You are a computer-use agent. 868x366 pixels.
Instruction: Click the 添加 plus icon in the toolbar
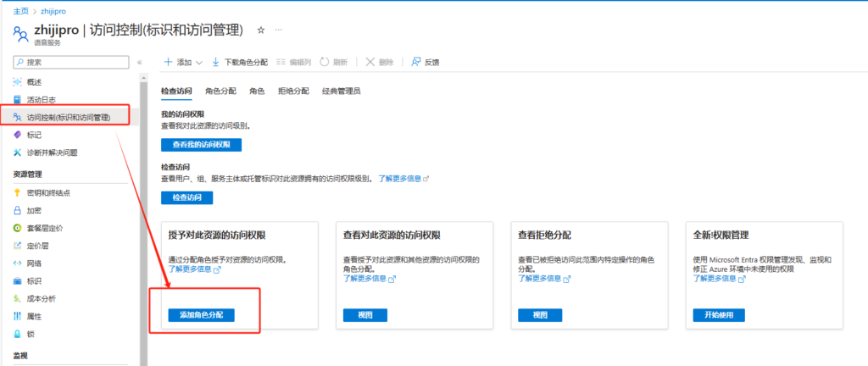(169, 62)
